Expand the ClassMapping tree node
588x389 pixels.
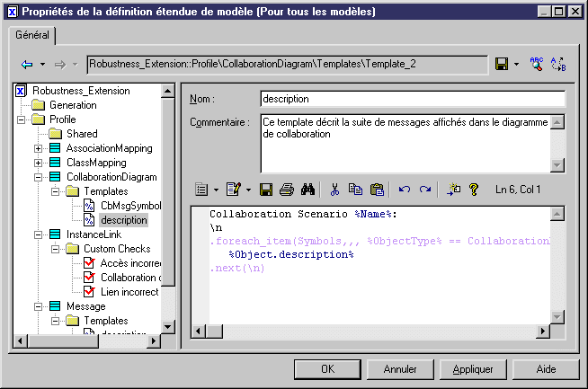pyautogui.click(x=39, y=163)
